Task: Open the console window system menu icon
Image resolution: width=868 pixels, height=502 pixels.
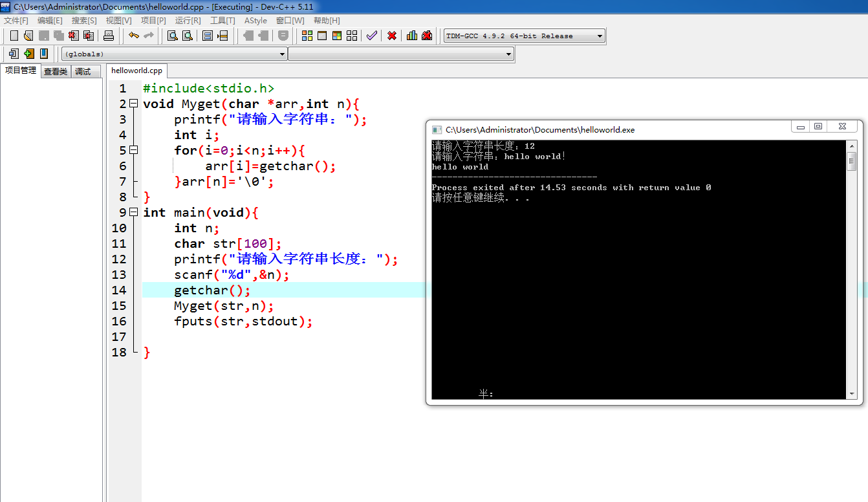Action: pyautogui.click(x=437, y=129)
